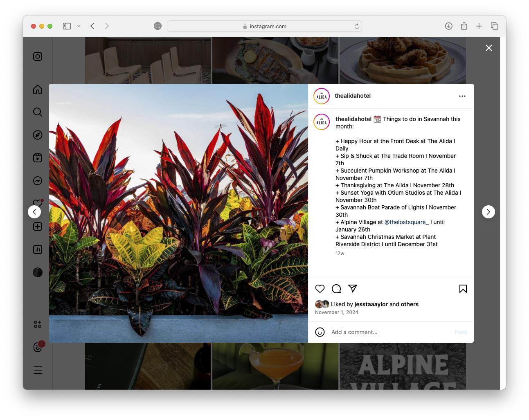Viewport: 529px width, 420px height.
Task: Go to Home feed in sidebar
Action: [x=38, y=89]
